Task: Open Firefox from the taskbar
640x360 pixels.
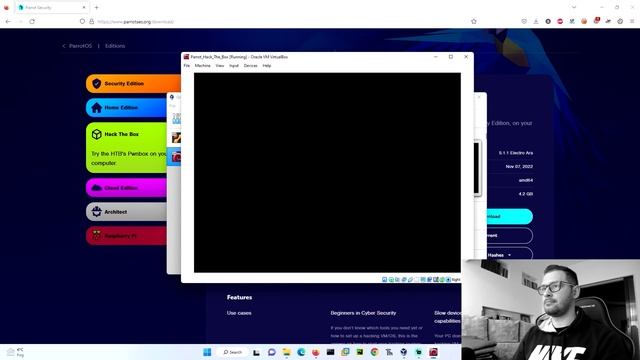Action: (316, 352)
